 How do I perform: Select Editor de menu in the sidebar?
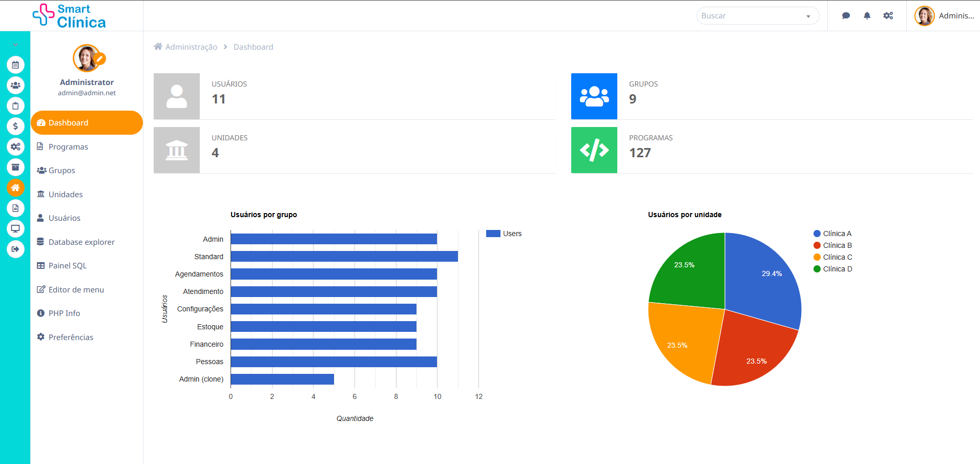tap(76, 289)
